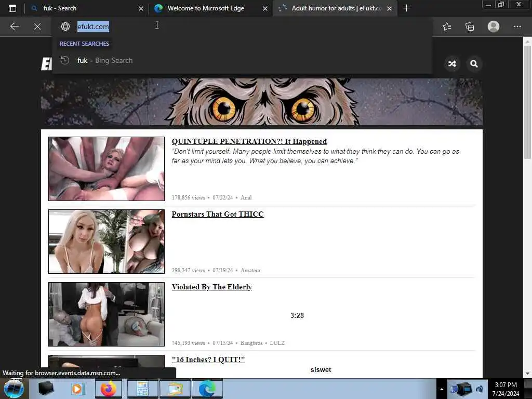
Task: Switch to the Welcome to Microsoft Edge tab
Action: pos(206,8)
